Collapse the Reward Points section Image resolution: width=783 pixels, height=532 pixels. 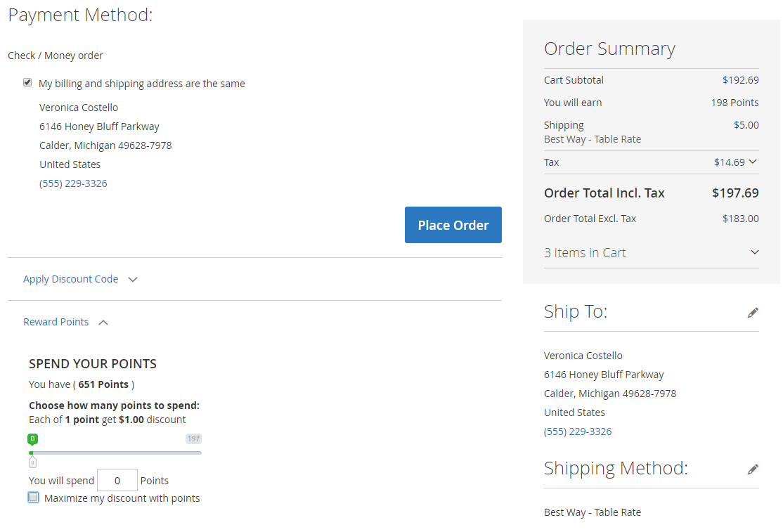[56, 322]
